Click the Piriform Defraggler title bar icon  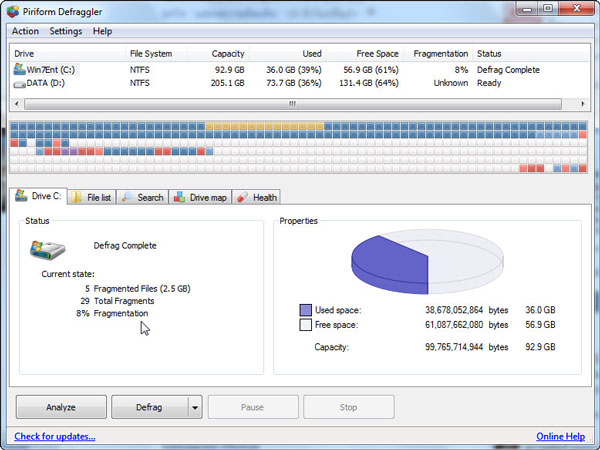[11, 12]
